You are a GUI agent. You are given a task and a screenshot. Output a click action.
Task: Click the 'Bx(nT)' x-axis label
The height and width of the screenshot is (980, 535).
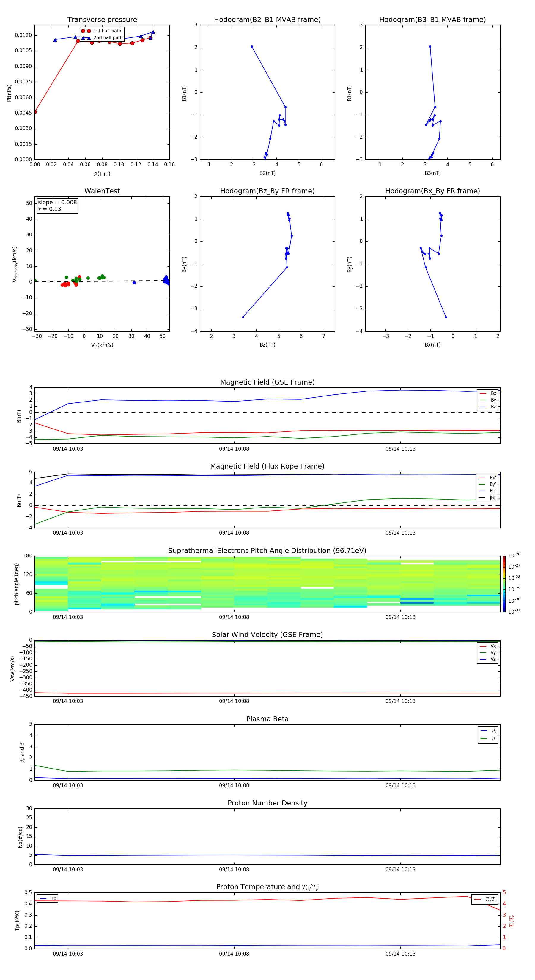tap(432, 345)
